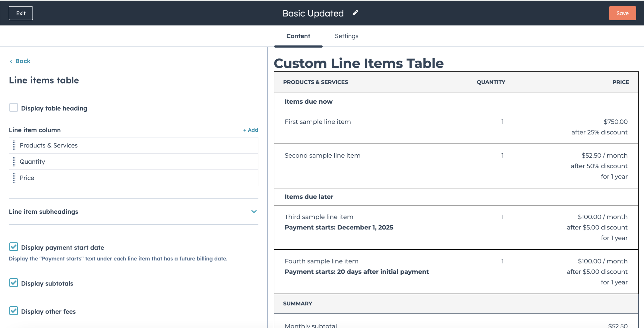Click Items due later subheading
The image size is (644, 328).
point(309,197)
